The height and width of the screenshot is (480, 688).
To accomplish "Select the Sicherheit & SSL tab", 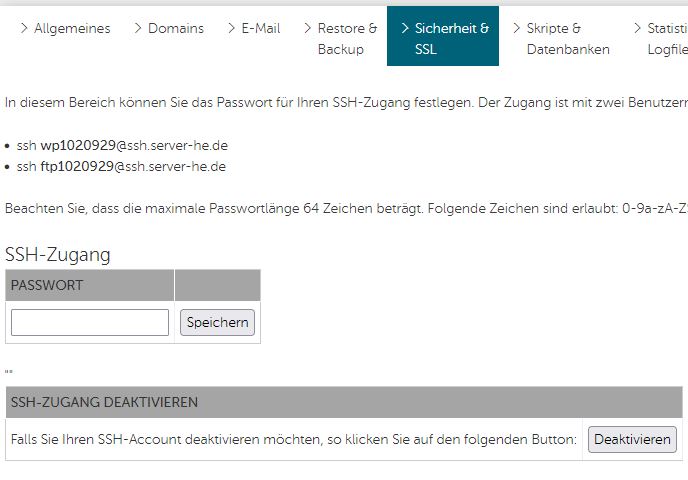I will pyautogui.click(x=451, y=38).
